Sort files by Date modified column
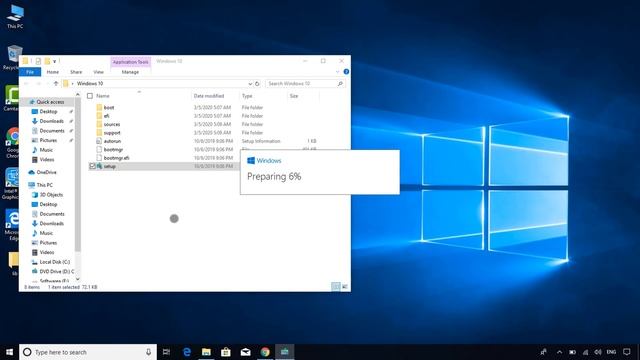The height and width of the screenshot is (360, 640). [x=209, y=96]
